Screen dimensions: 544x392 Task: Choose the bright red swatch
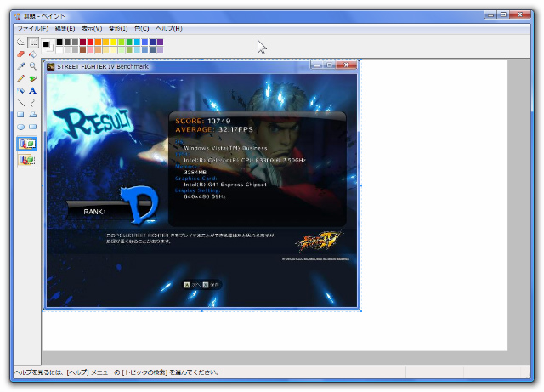point(90,43)
